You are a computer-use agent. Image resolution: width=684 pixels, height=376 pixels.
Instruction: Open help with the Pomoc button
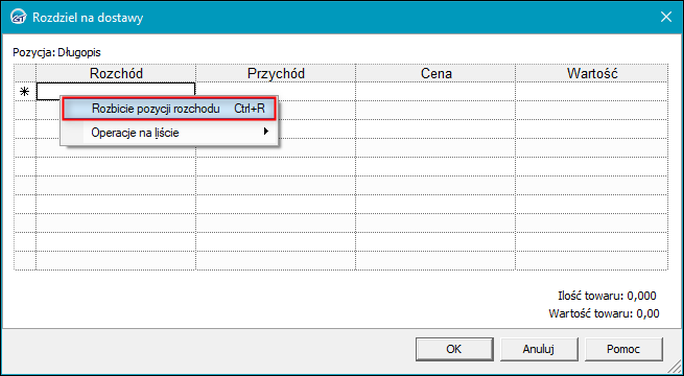(x=623, y=349)
